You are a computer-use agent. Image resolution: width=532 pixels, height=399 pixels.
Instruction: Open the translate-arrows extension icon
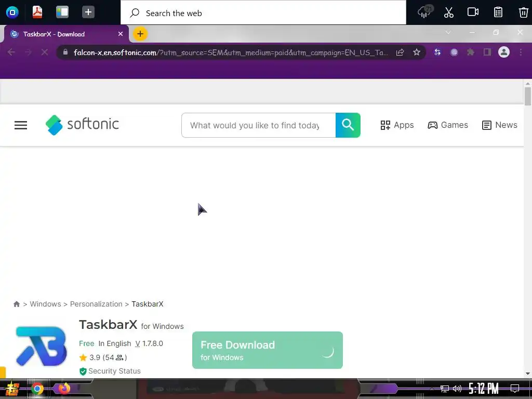point(437,52)
